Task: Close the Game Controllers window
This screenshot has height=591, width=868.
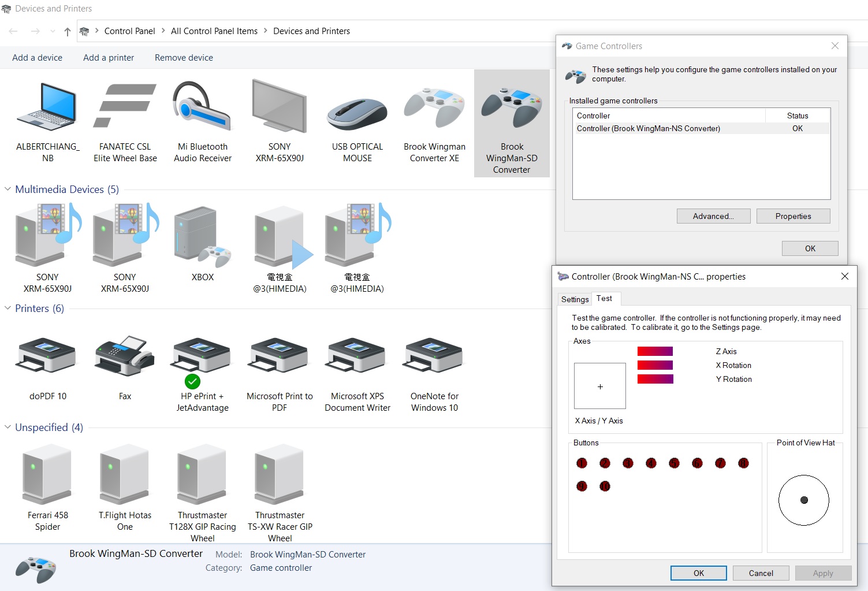Action: [x=835, y=46]
